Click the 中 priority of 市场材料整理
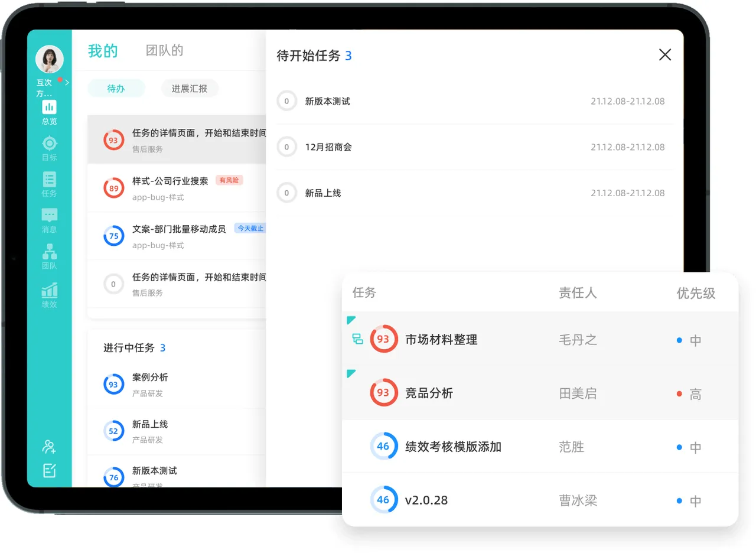 click(689, 340)
